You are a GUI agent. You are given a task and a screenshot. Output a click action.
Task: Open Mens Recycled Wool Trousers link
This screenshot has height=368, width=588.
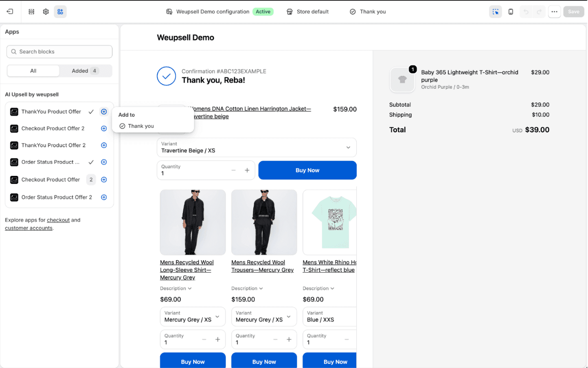point(262,266)
